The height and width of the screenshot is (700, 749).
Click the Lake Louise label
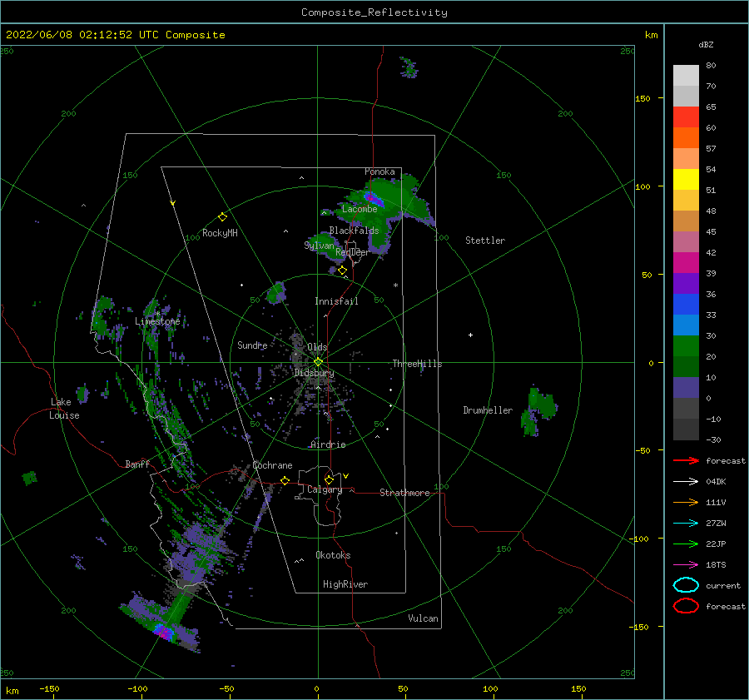pyautogui.click(x=64, y=409)
